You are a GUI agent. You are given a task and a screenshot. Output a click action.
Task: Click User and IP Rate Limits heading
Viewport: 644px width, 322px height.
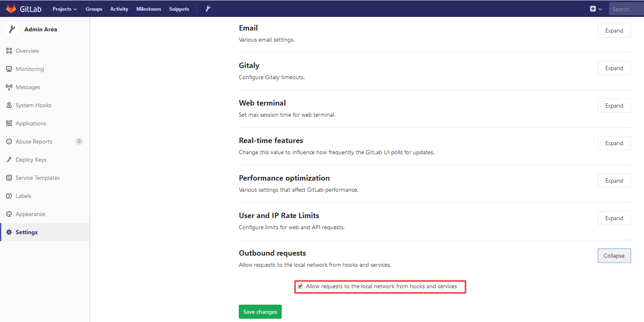point(279,216)
